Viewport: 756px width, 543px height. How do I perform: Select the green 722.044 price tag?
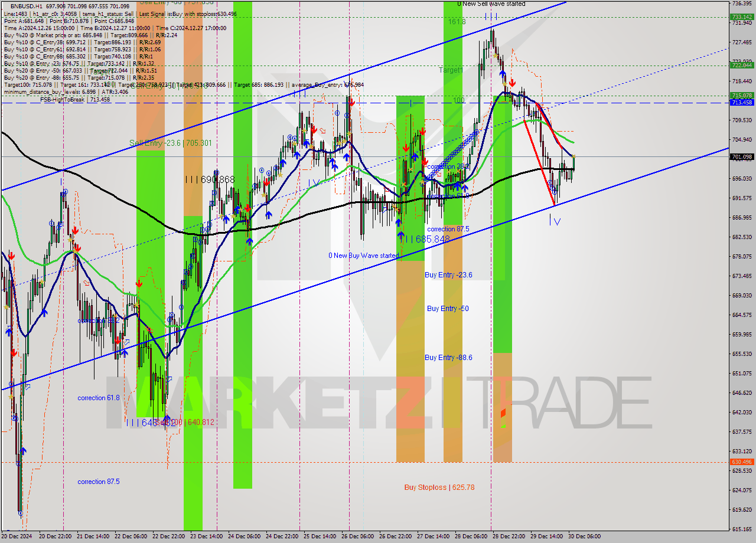click(x=742, y=65)
